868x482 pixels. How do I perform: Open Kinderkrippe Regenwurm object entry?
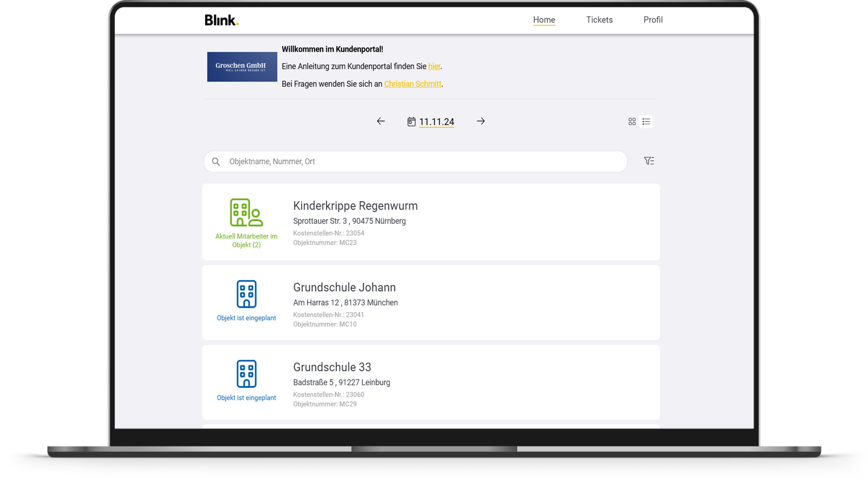(355, 206)
